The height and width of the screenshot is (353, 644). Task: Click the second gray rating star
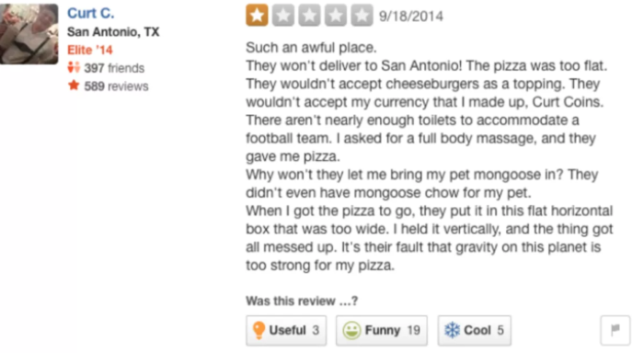click(283, 16)
